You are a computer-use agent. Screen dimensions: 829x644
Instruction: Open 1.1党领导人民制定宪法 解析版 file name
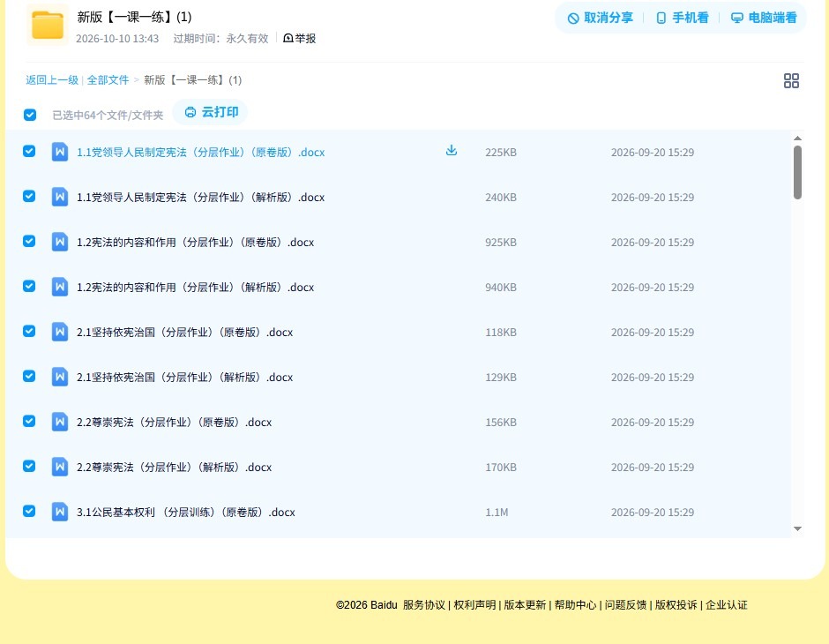200,198
